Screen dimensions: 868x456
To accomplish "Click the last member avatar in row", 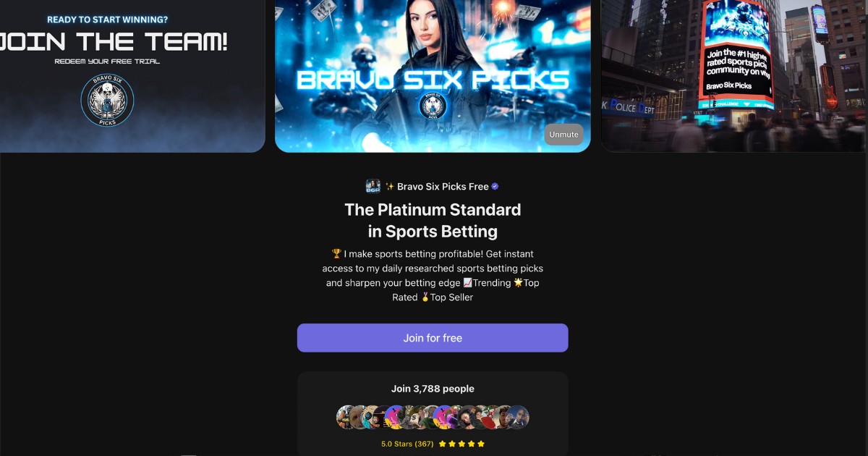I will tap(518, 417).
